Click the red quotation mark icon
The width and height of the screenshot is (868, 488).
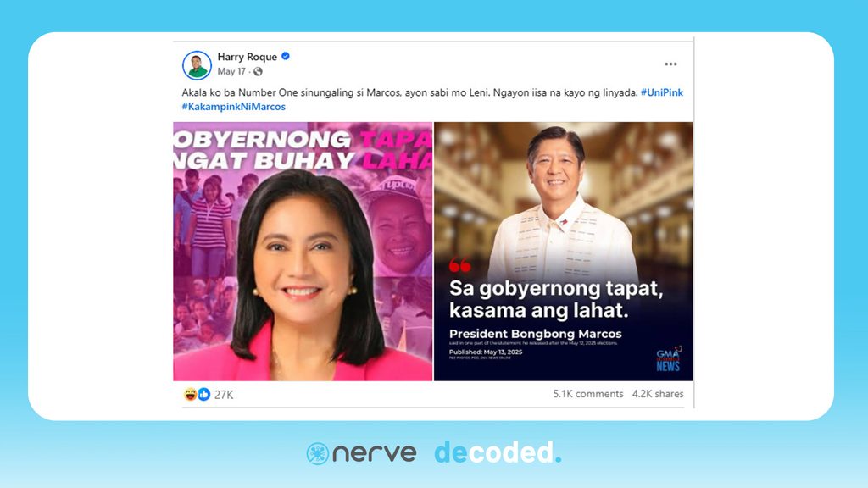click(x=460, y=265)
